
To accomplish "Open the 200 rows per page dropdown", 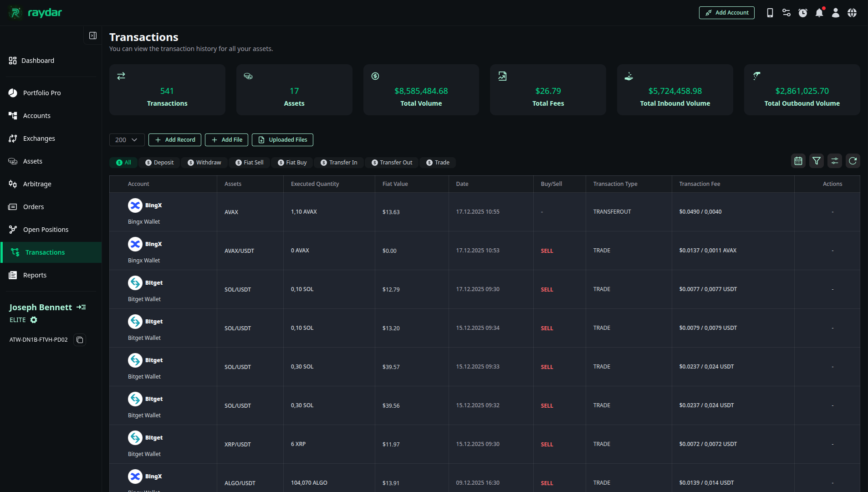I will tap(127, 139).
